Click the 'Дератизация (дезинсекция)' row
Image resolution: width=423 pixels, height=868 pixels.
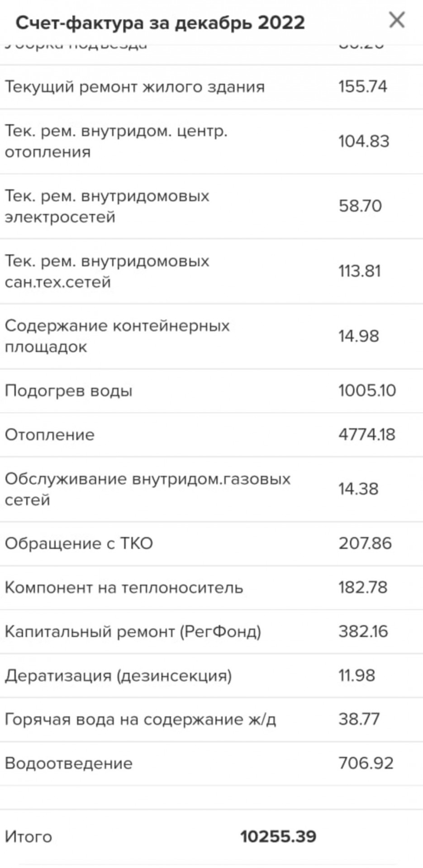click(211, 675)
